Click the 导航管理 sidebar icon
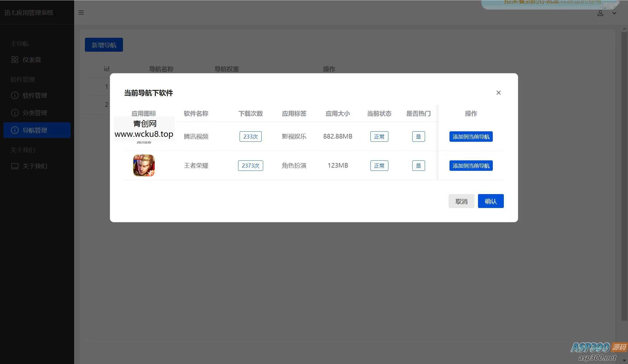The width and height of the screenshot is (628, 364). pos(15,130)
